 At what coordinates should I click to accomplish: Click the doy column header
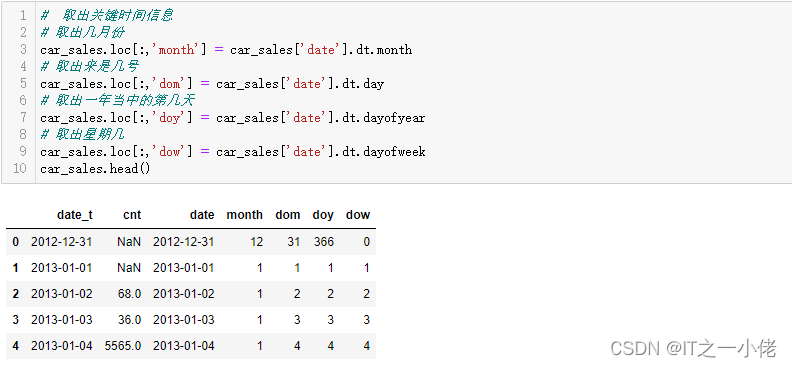323,215
